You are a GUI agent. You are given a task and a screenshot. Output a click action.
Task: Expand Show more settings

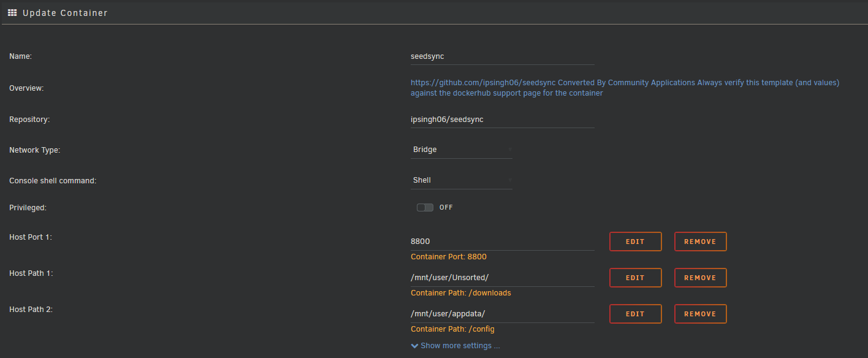point(460,345)
